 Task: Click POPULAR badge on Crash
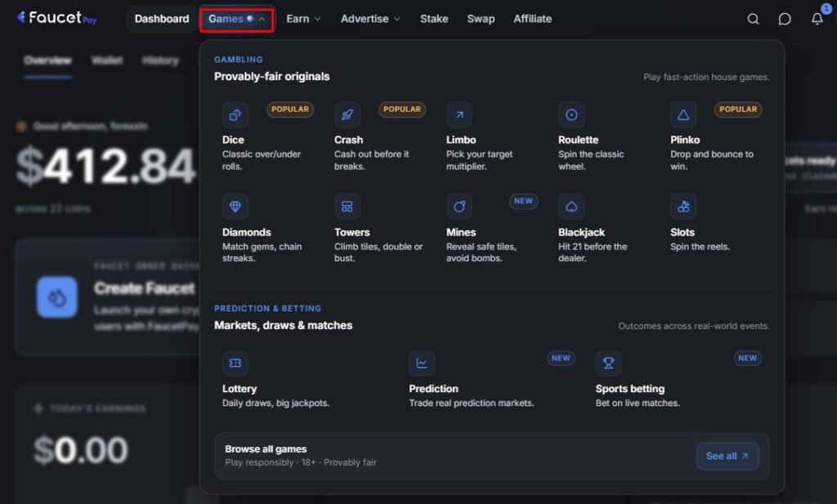(x=402, y=109)
